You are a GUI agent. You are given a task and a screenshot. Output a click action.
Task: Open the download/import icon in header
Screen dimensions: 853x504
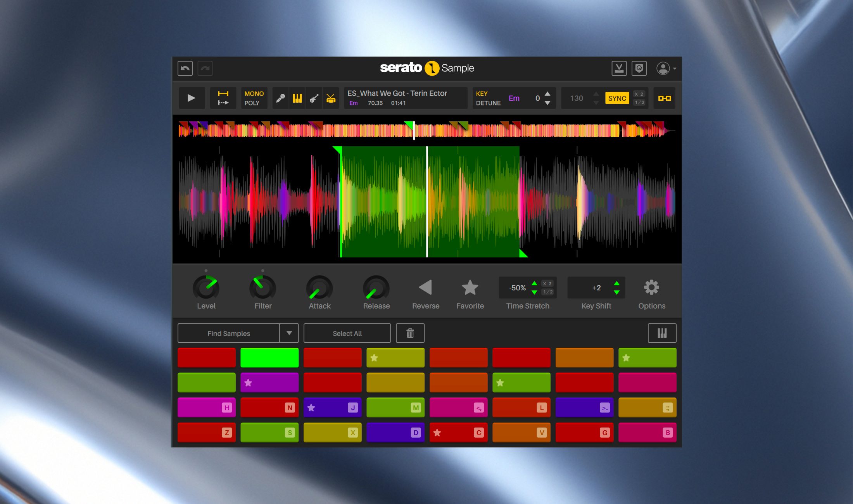tap(619, 69)
